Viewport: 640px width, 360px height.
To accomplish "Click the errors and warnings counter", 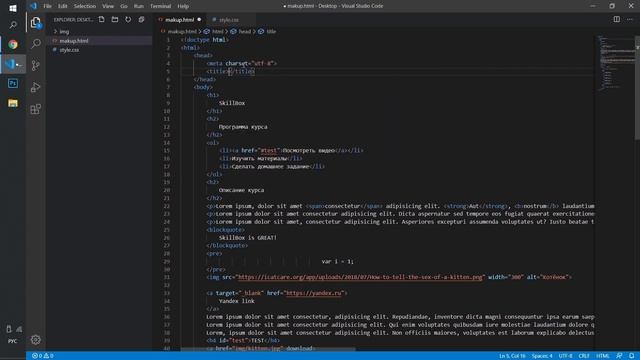I will tap(43, 356).
